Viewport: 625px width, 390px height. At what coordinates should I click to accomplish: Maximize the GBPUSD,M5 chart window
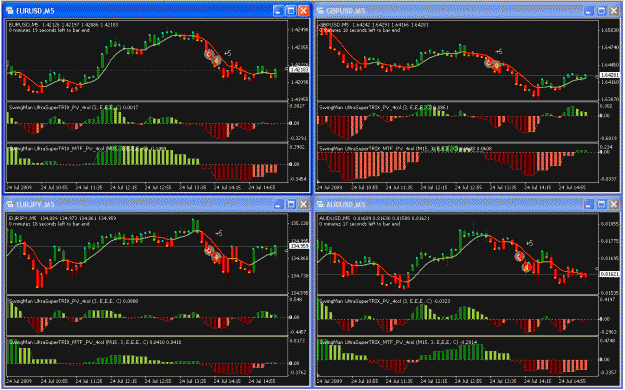click(601, 10)
